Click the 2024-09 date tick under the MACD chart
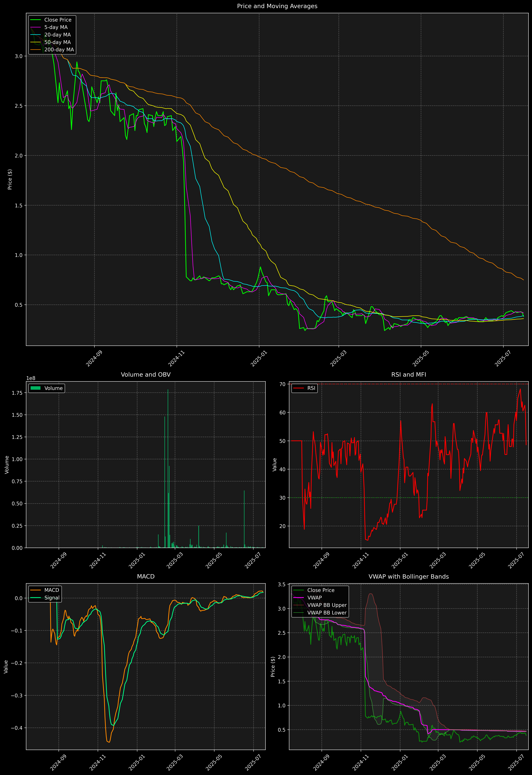The height and width of the screenshot is (775, 532). click(x=58, y=763)
